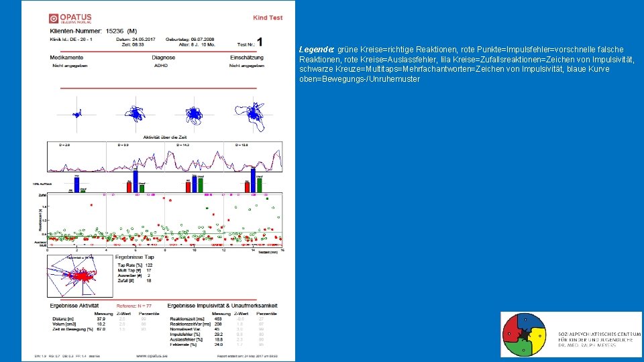Image resolution: width=644 pixels, height=362 pixels.
Task: Click the large Test Nr. '1'
Action: click(x=260, y=42)
